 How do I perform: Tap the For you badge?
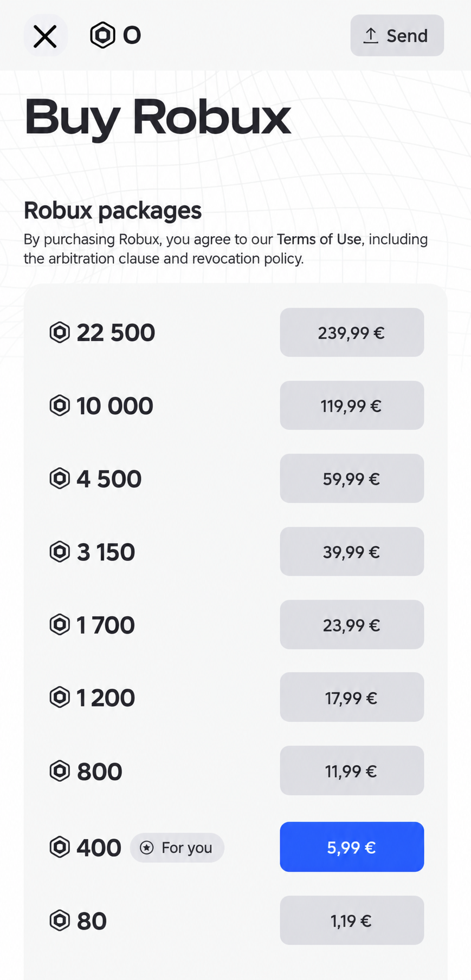pos(177,848)
